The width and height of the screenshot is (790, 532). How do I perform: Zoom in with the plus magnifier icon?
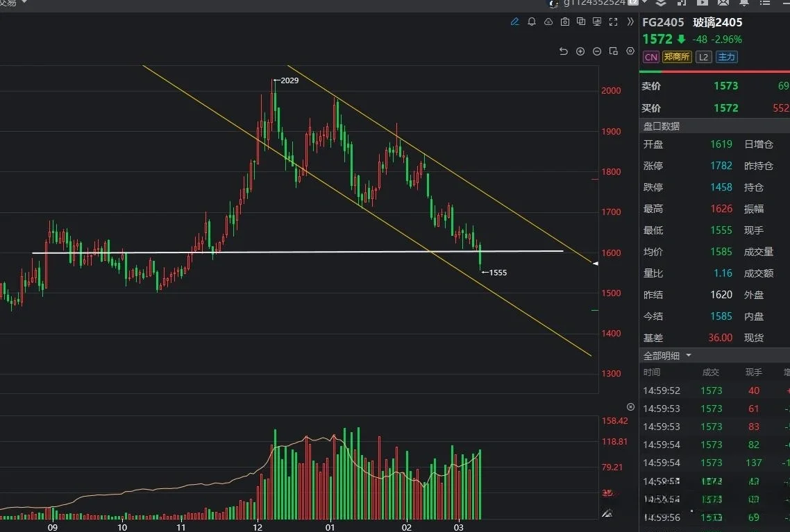point(580,51)
